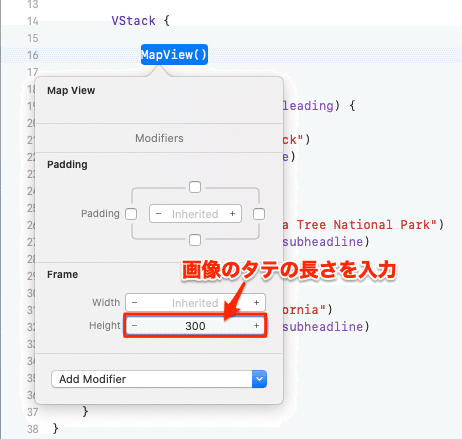Decrease frame Width with minus button

point(134,303)
